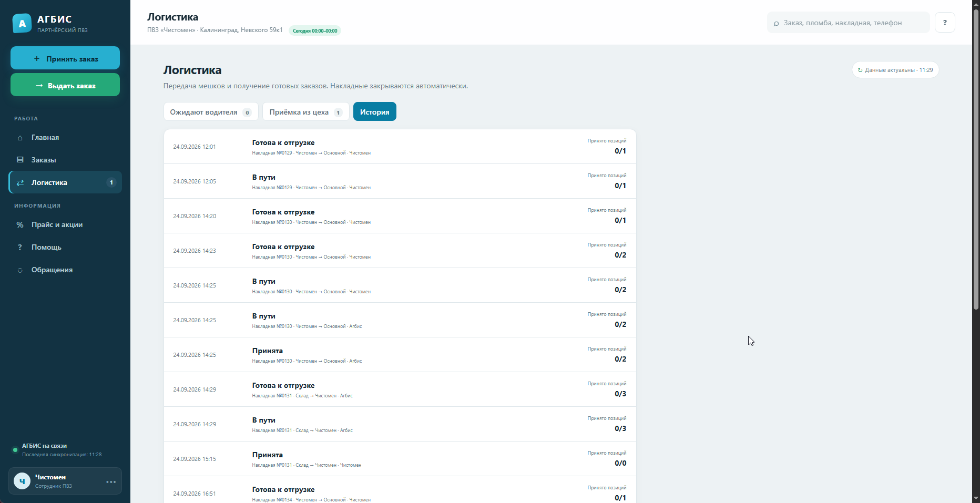The image size is (980, 503).
Task: Focus the Заказ, пломба, накладная search field
Action: (848, 23)
